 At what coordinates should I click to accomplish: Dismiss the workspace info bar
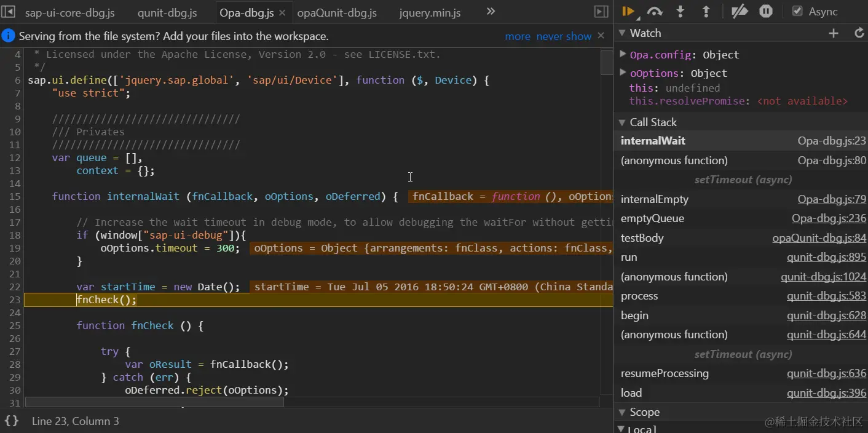601,36
